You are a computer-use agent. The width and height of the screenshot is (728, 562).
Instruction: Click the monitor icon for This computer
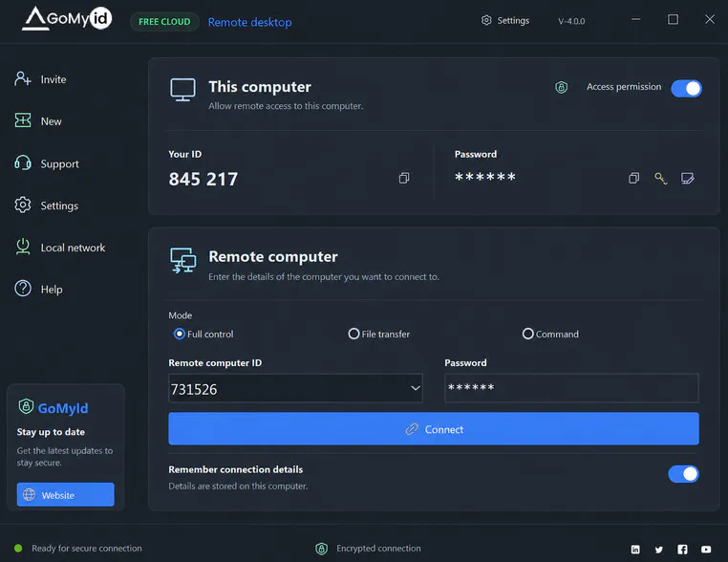(182, 90)
